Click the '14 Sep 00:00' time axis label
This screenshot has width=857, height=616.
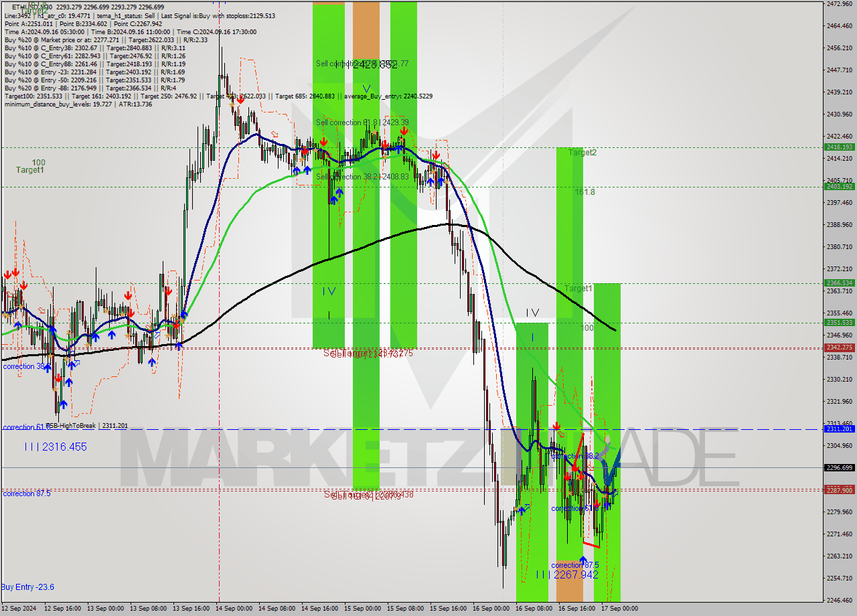pos(234,609)
